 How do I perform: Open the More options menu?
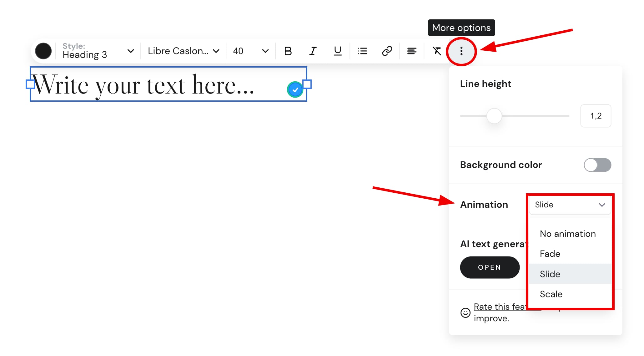[461, 51]
